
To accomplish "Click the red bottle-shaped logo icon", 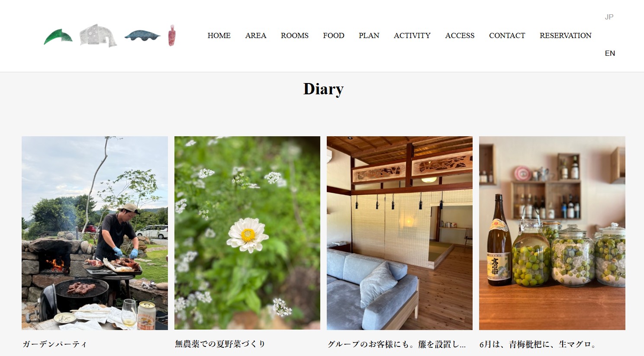I will click(172, 35).
